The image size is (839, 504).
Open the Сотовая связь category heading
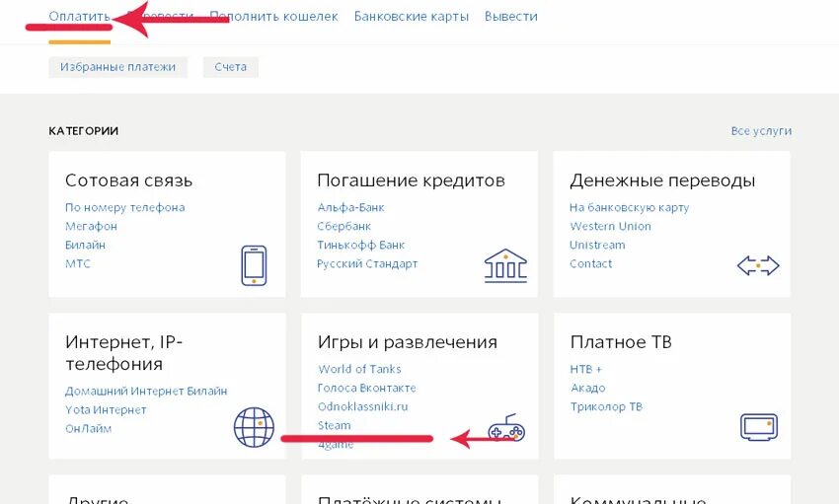(128, 180)
